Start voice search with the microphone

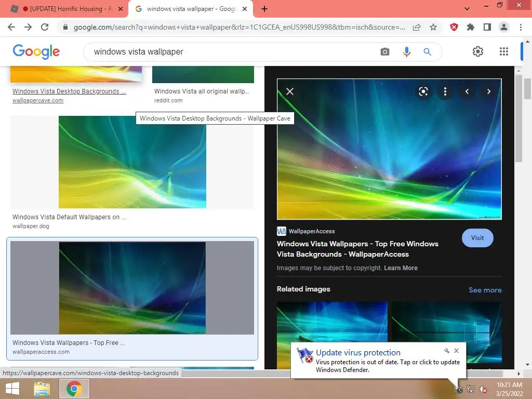406,51
